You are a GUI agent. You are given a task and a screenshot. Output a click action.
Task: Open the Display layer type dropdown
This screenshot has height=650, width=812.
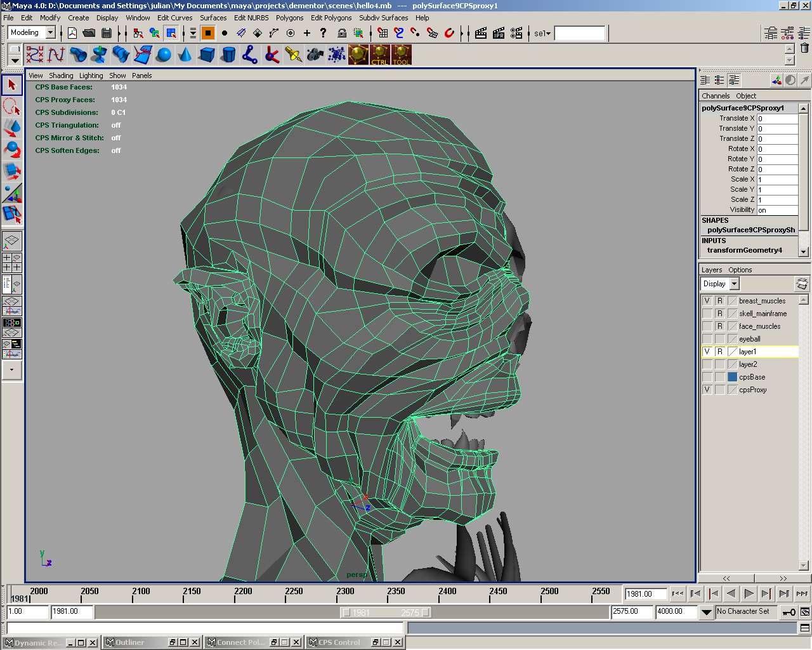click(x=734, y=284)
